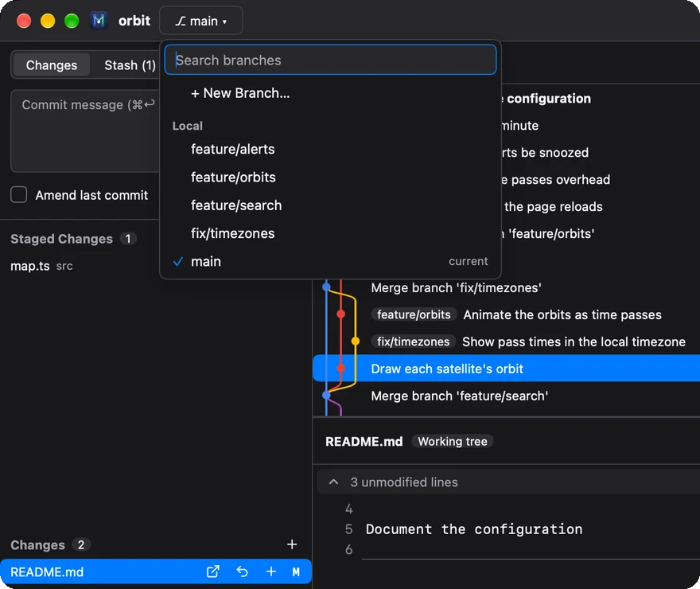Image resolution: width=700 pixels, height=589 pixels.
Task: Select commit Merge branch 'feature/search'
Action: click(x=506, y=396)
